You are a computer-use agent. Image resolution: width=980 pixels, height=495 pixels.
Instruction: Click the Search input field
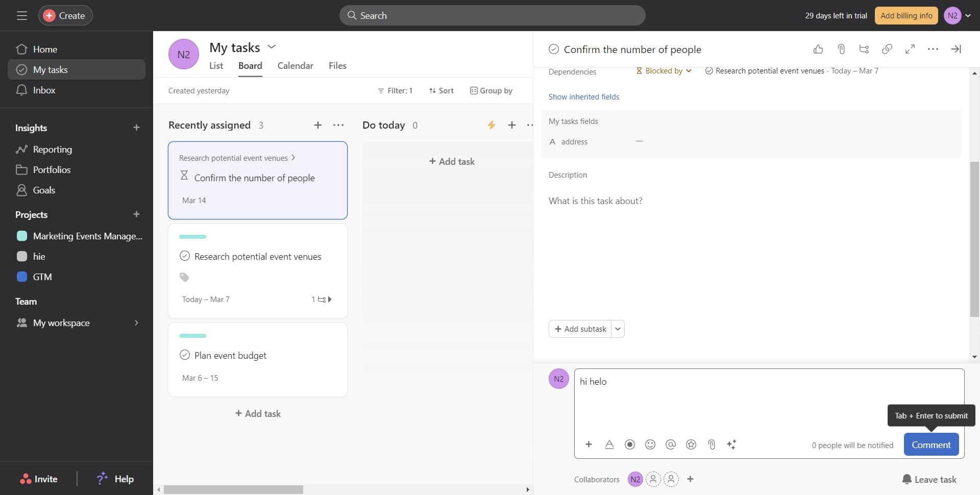(x=492, y=16)
